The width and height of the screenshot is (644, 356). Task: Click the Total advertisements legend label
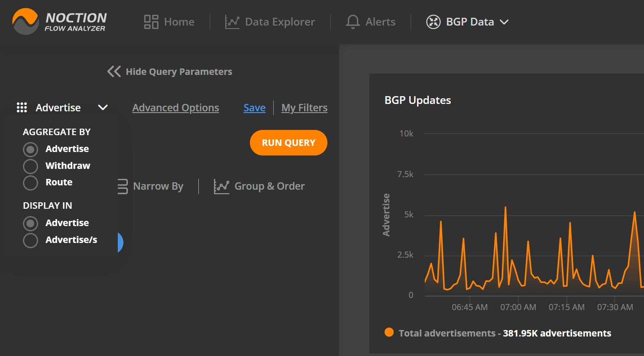coord(505,333)
